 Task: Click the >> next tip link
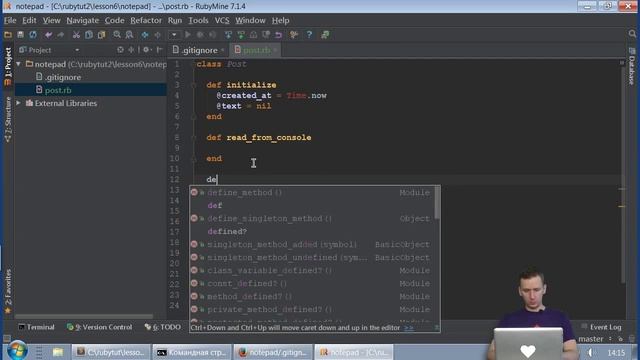click(409, 328)
